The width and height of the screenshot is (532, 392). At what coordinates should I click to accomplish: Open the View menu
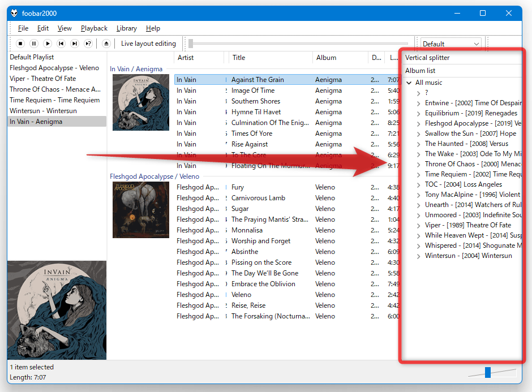pyautogui.click(x=65, y=28)
